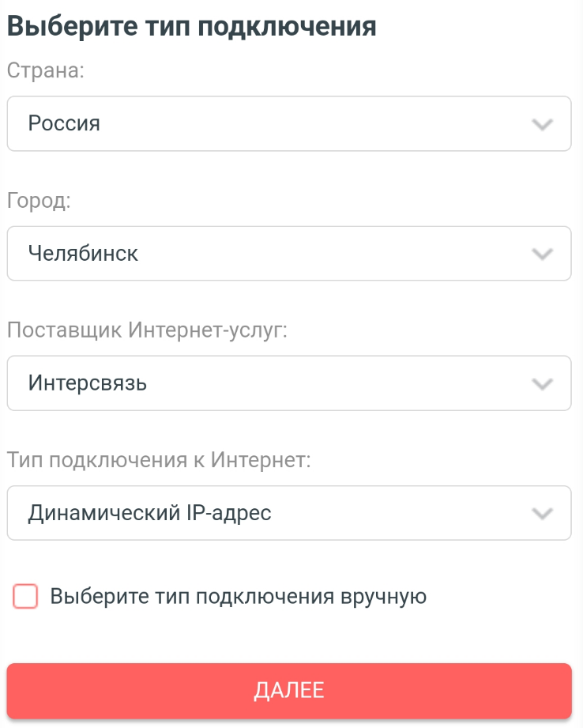Click the 'Город:' field label
Image resolution: width=583 pixels, height=728 pixels.
tap(39, 200)
